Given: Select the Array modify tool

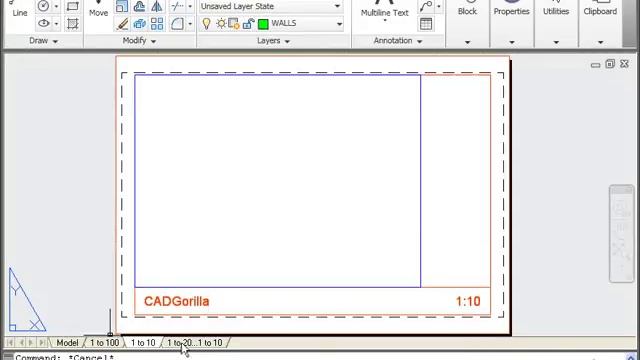Looking at the screenshot, I should [x=157, y=24].
